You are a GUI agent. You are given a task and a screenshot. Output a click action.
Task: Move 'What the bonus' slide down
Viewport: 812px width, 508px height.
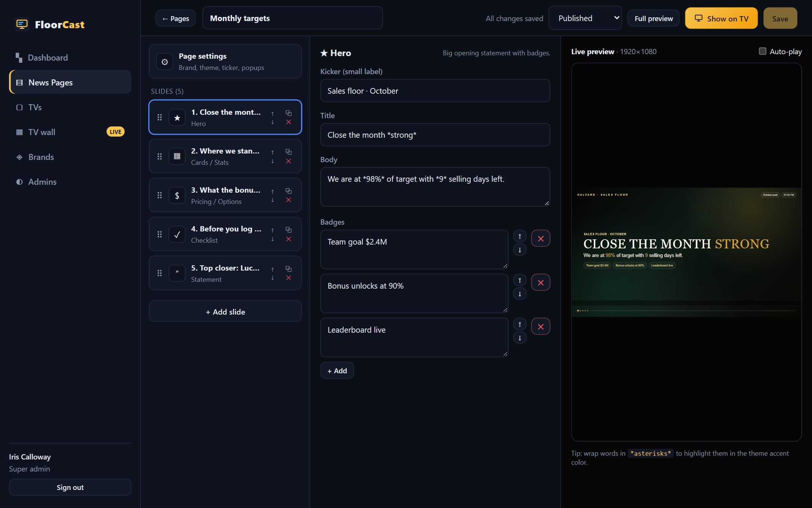(x=273, y=200)
